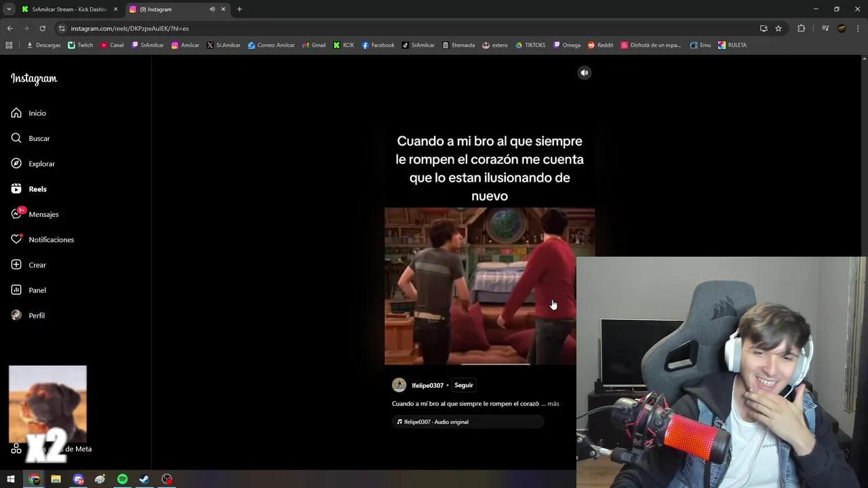Select Reels in the sidebar

[x=28, y=189]
